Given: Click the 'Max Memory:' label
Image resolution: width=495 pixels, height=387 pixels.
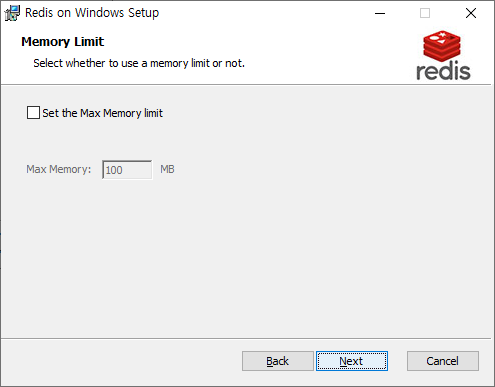Looking at the screenshot, I should coord(59,169).
